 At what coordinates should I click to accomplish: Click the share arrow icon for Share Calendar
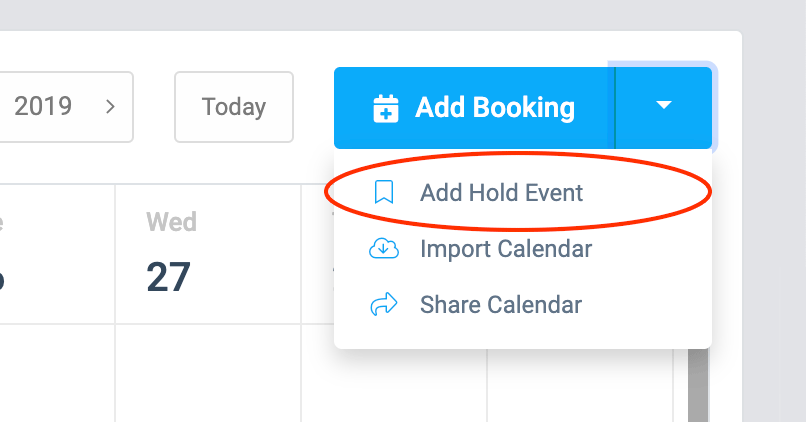click(384, 304)
